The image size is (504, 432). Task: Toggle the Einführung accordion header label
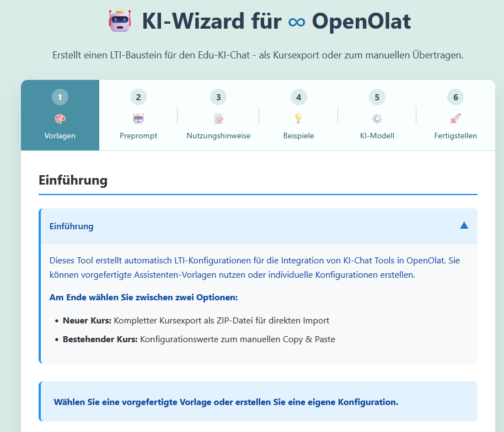[x=72, y=226]
